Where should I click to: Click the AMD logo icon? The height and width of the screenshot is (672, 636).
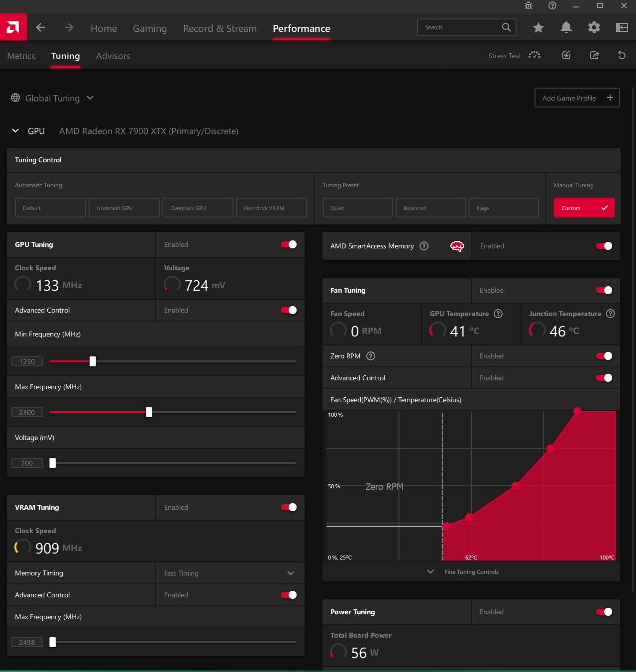13,27
